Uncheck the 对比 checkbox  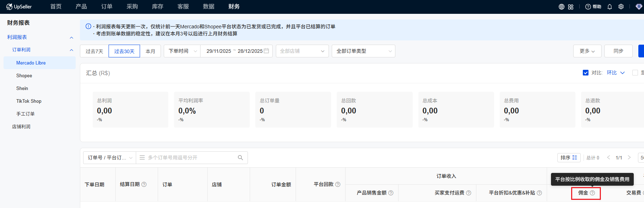pos(586,73)
